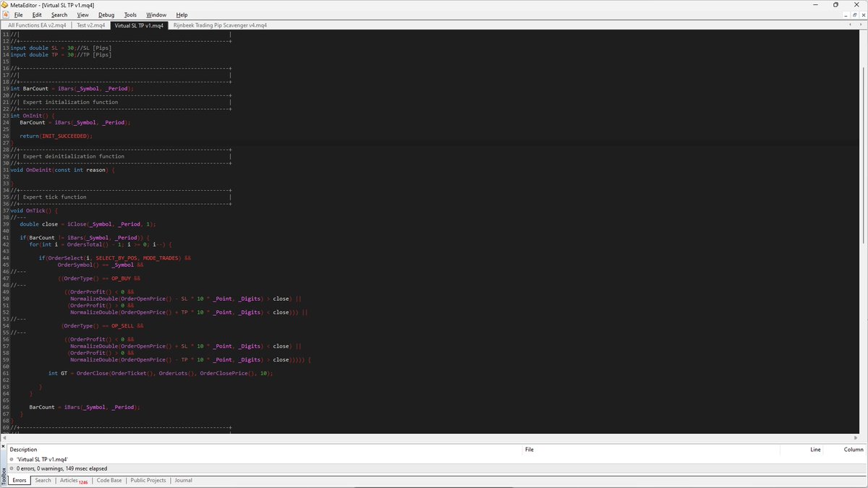Open the Edit menu
Viewport: 868px width, 488px height.
click(37, 14)
